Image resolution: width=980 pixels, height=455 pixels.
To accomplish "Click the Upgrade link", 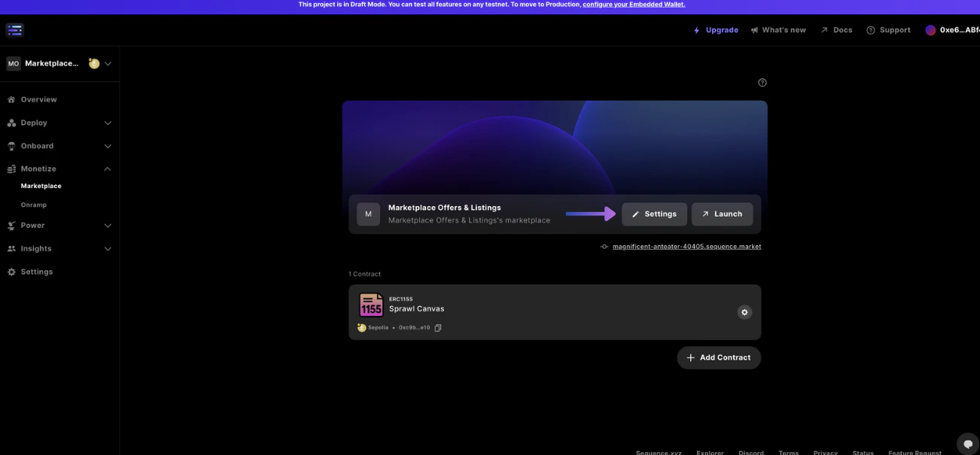I will point(716,30).
